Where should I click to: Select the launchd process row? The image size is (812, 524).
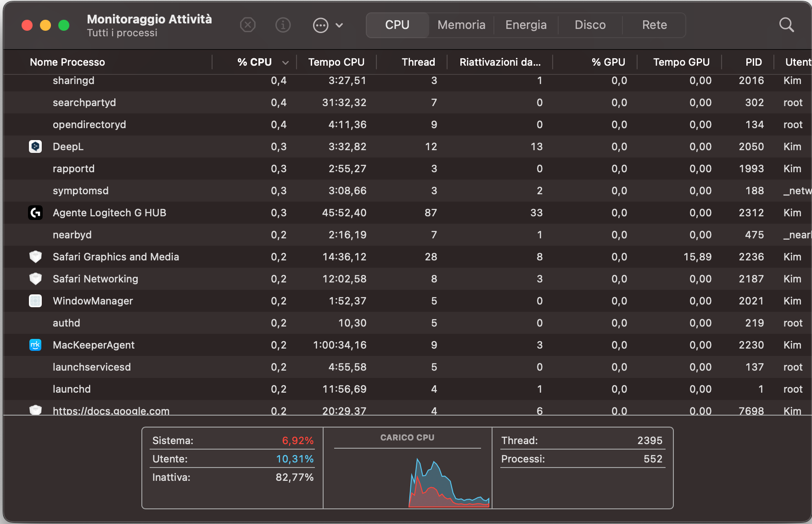pos(408,389)
